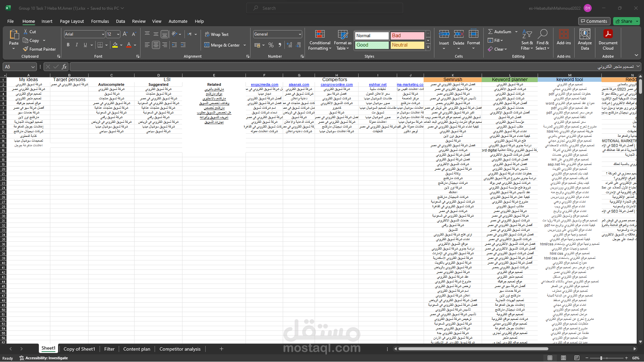The width and height of the screenshot is (644, 362).
Task: Click the Increase Decimal icon
Action: pyautogui.click(x=289, y=45)
